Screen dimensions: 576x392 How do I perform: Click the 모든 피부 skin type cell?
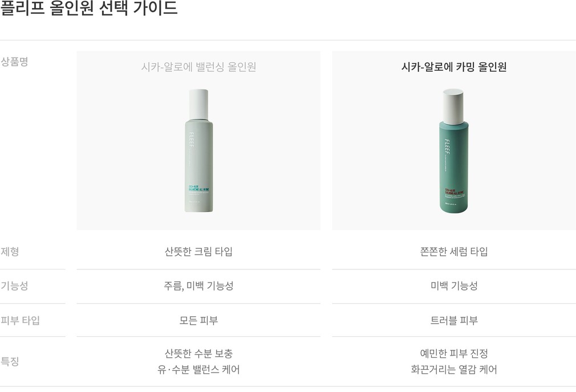point(198,320)
